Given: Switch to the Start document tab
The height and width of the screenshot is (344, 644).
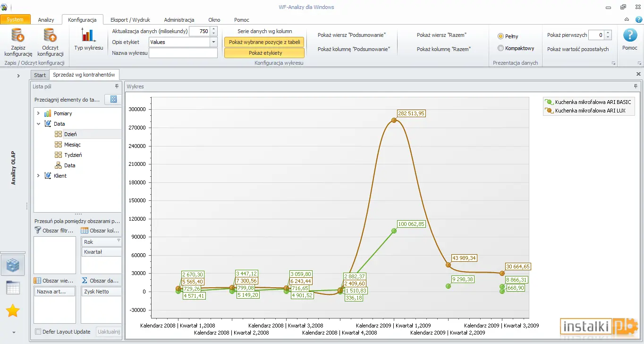Looking at the screenshot, I should (x=40, y=75).
